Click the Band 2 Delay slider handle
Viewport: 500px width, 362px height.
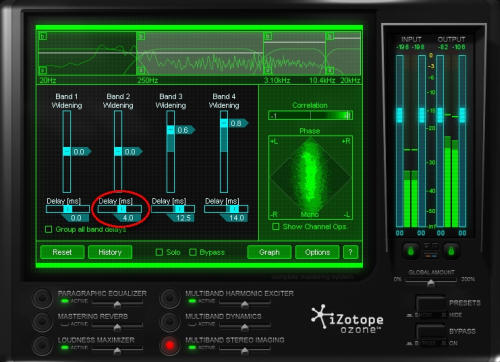pyautogui.click(x=122, y=209)
